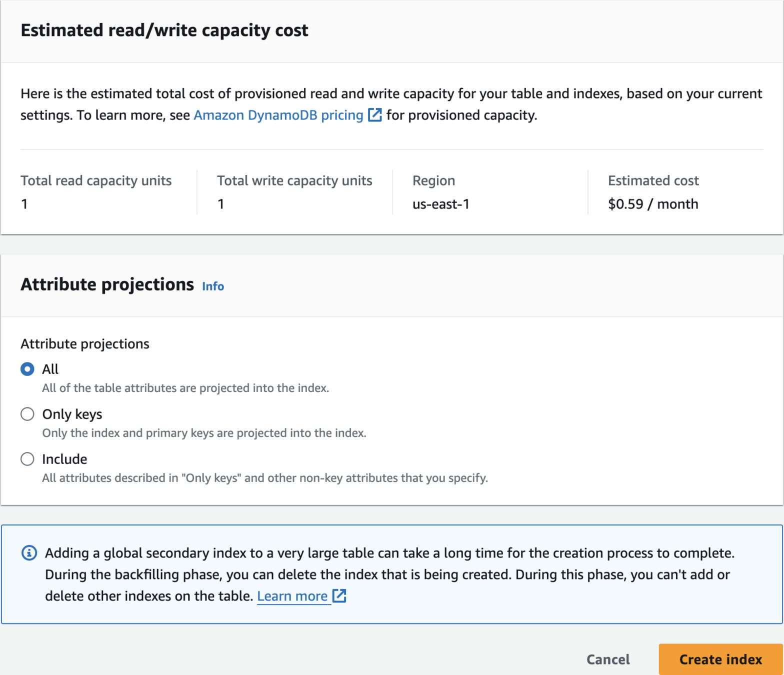Image resolution: width=784 pixels, height=675 pixels.
Task: Click the Estimated read/write capacity cost heading
Action: point(164,30)
